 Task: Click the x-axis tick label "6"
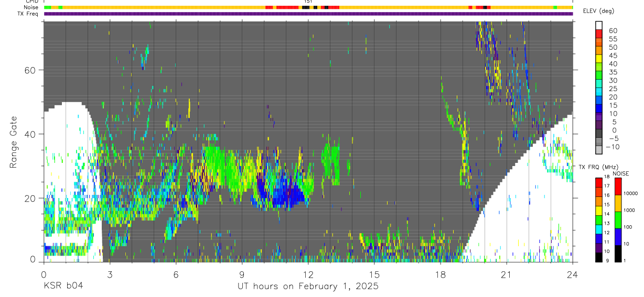click(176, 274)
